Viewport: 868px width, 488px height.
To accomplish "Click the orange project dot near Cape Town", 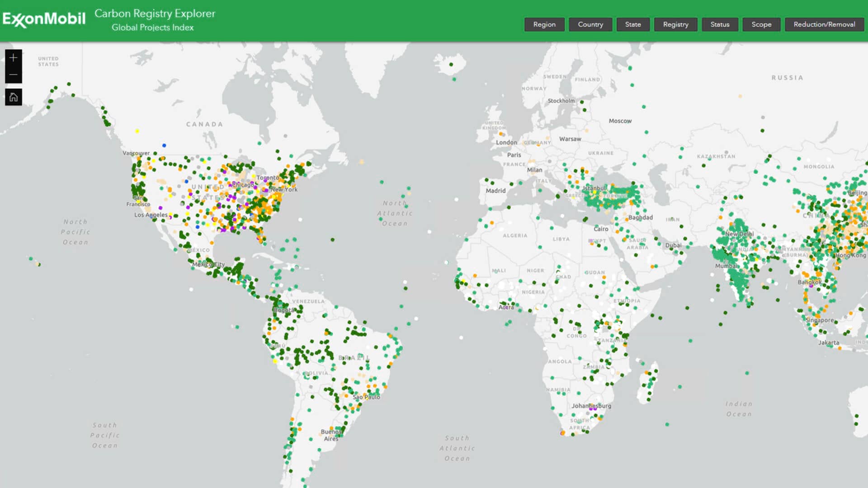I will pos(562,433).
